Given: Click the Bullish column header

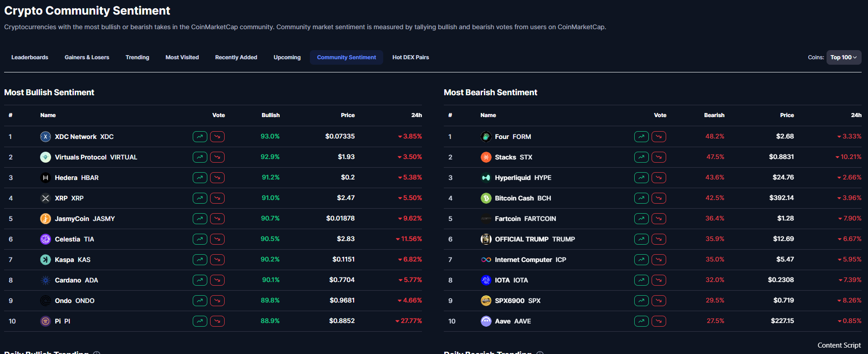Looking at the screenshot, I should pyautogui.click(x=271, y=115).
